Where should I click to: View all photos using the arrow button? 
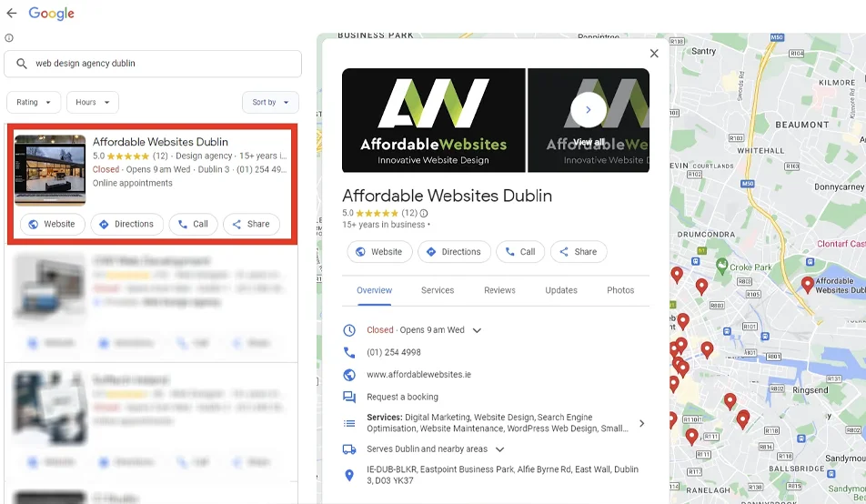pyautogui.click(x=589, y=110)
